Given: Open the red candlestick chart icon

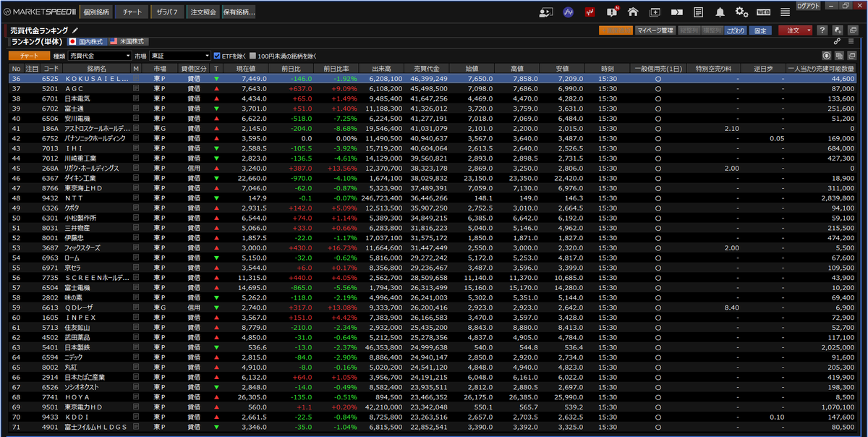Looking at the screenshot, I should [x=590, y=12].
